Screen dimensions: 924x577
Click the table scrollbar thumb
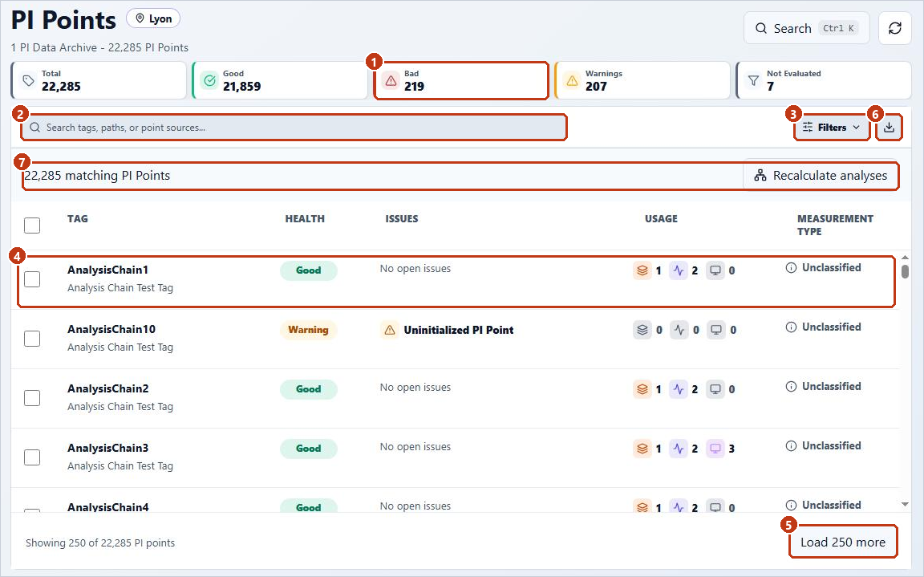(905, 272)
